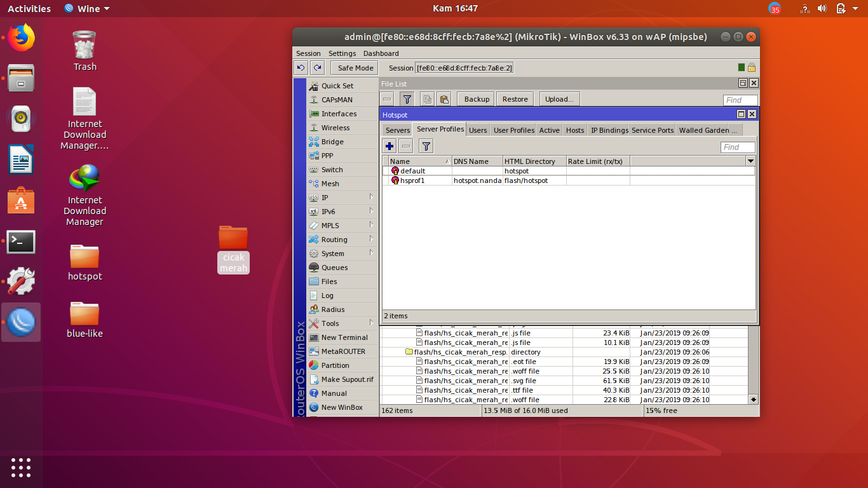Click the Backup button in File List

pyautogui.click(x=477, y=99)
